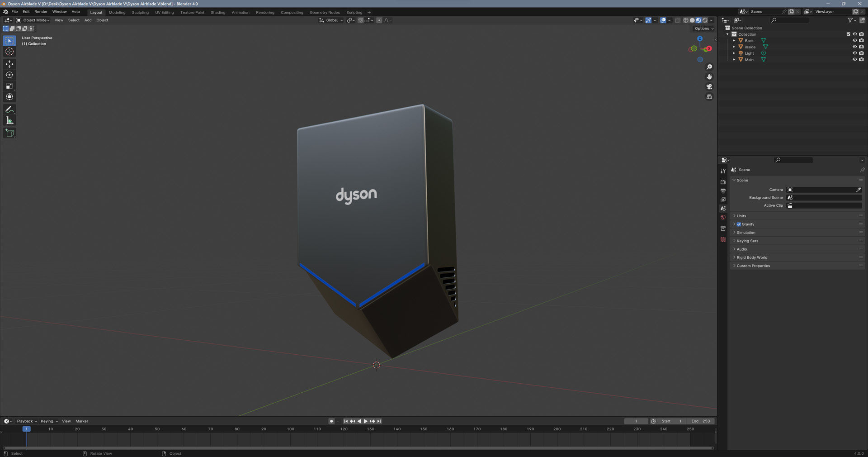
Task: Select the Add Cube tool
Action: coord(9,133)
